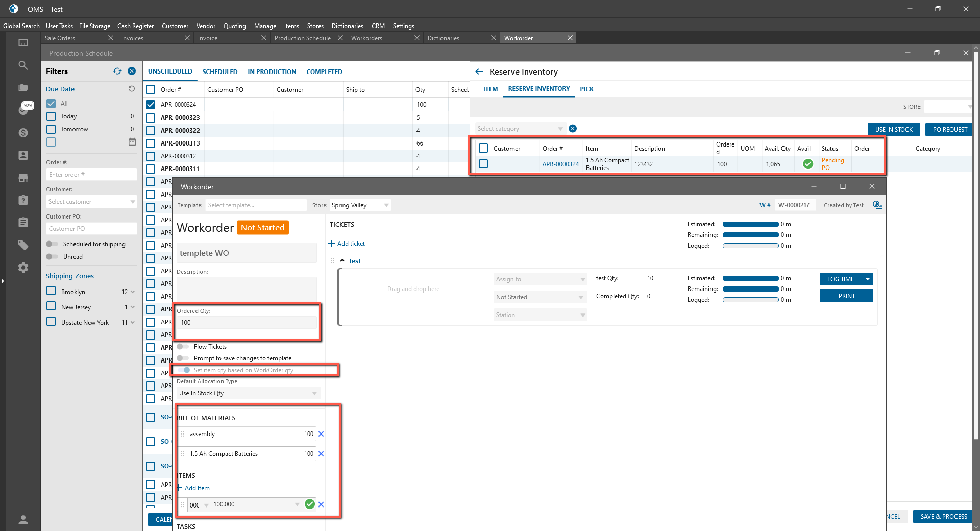Click the PRINT button
This screenshot has height=531, width=980.
point(846,296)
